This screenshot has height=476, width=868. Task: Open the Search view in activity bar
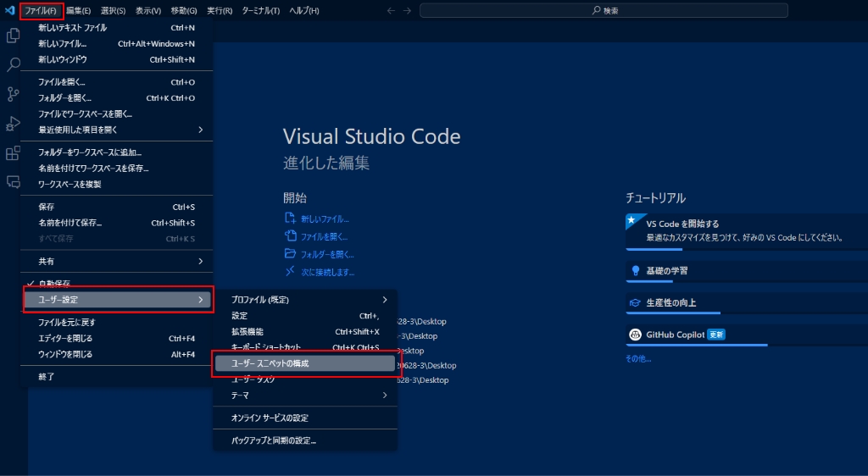pyautogui.click(x=13, y=65)
